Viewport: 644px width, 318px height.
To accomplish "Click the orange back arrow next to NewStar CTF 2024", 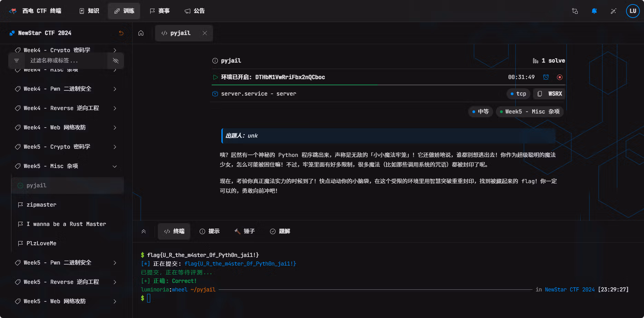I will pyautogui.click(x=121, y=33).
